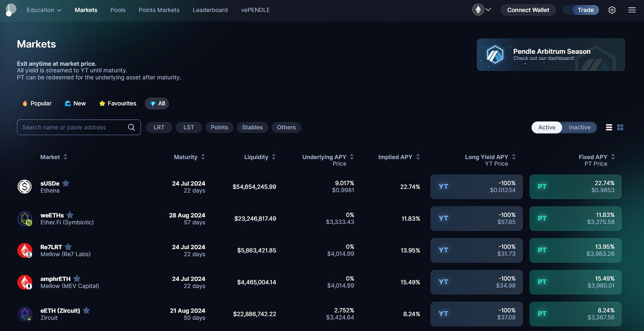Image resolution: width=644 pixels, height=331 pixels.
Task: Open the hamburger menu icon
Action: pos(632,10)
